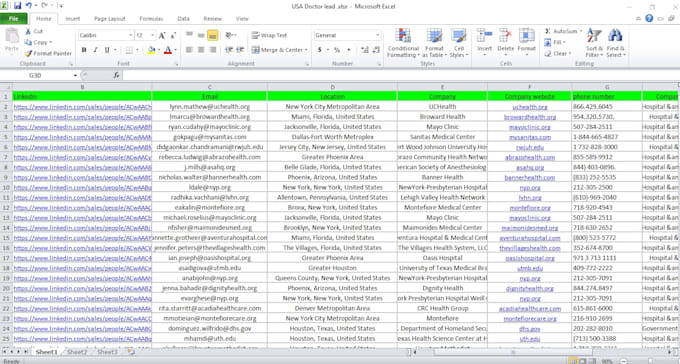Open the borders dropdown
Viewport: 680px width, 364px height.
[x=137, y=50]
